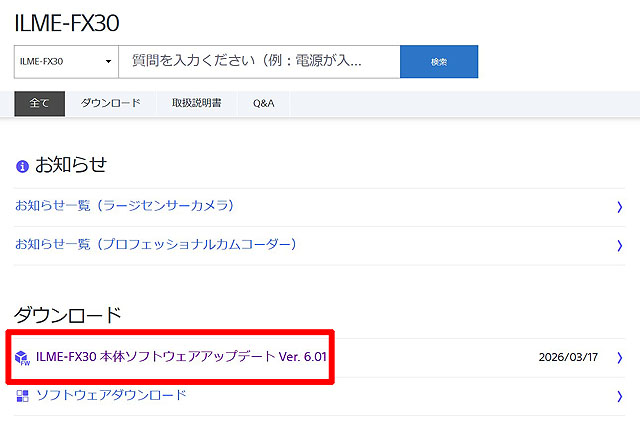Select the 全て tab
This screenshot has width=640, height=424.
point(39,103)
